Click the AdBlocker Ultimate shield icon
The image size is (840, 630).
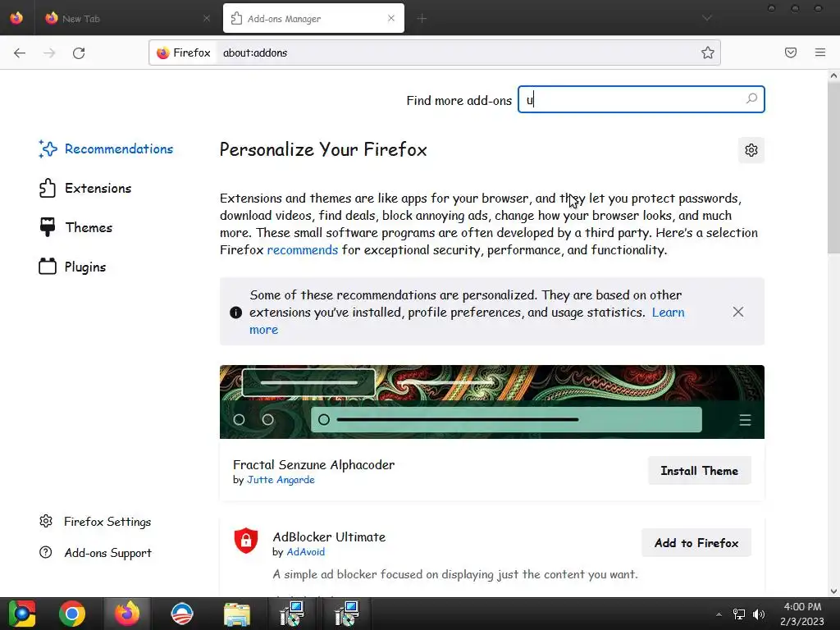coord(246,541)
